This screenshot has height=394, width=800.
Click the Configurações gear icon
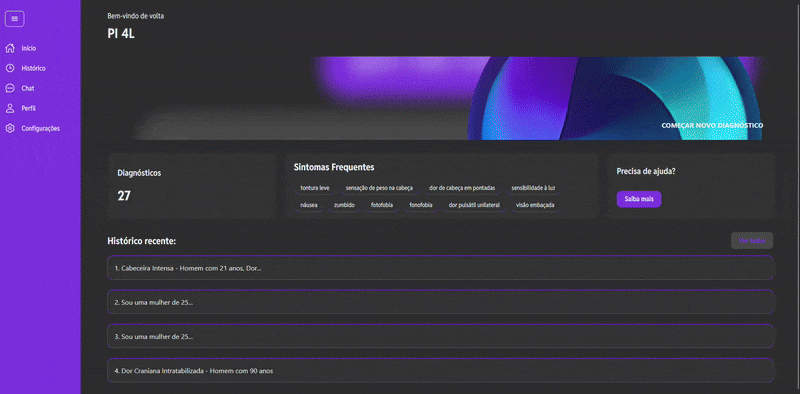coord(10,128)
